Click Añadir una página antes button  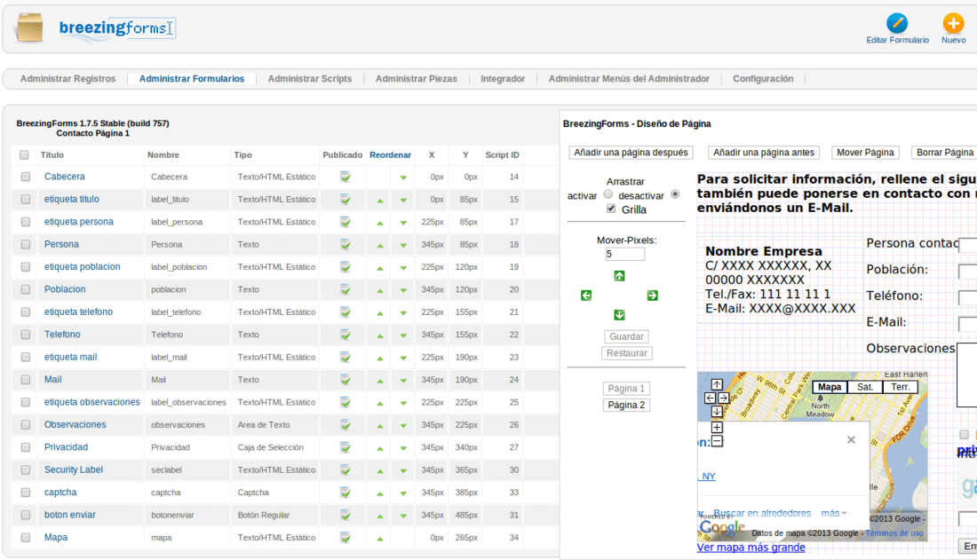tap(764, 153)
